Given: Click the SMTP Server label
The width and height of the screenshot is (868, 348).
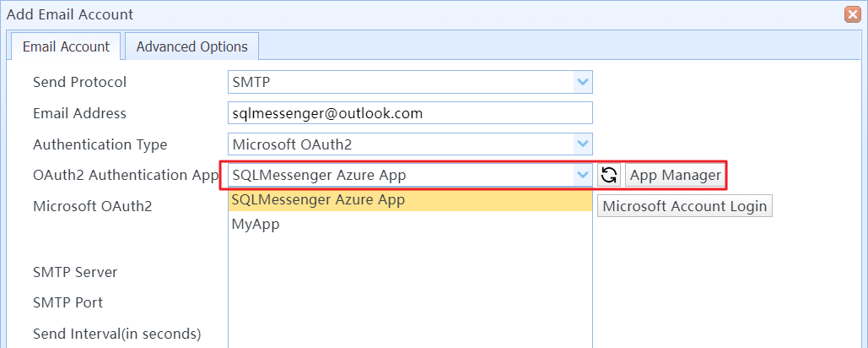Looking at the screenshot, I should click(x=75, y=272).
